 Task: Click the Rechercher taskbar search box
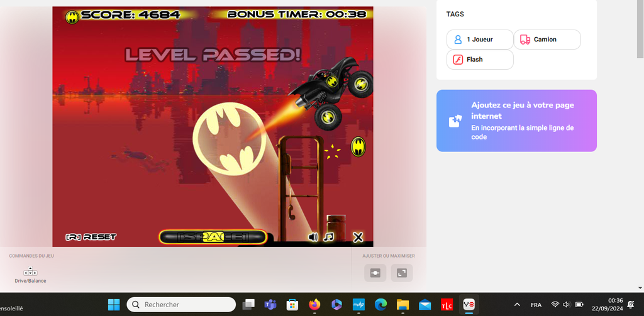pyautogui.click(x=181, y=305)
